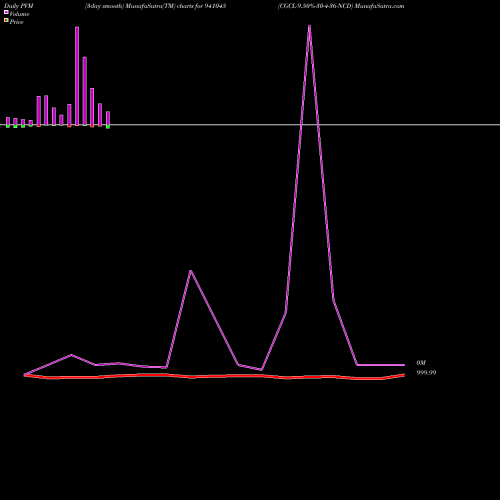
Task: Click the '0M' volume axis value
Action: tap(421, 363)
